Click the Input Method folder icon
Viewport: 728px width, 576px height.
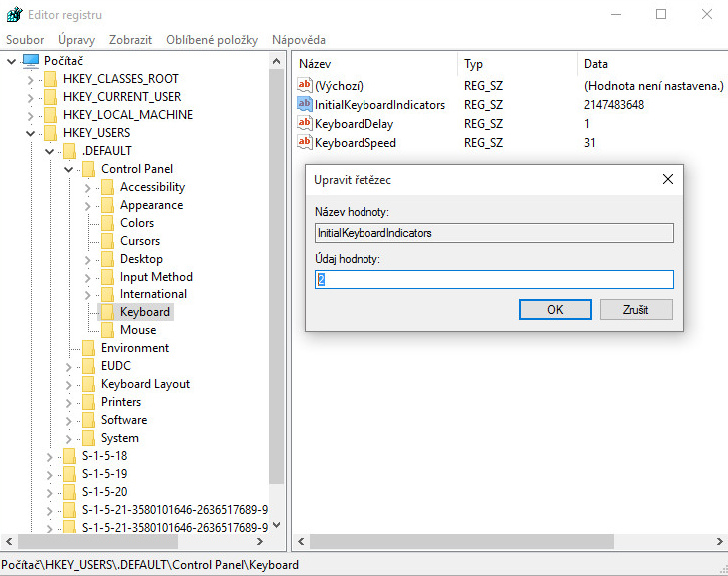point(107,277)
